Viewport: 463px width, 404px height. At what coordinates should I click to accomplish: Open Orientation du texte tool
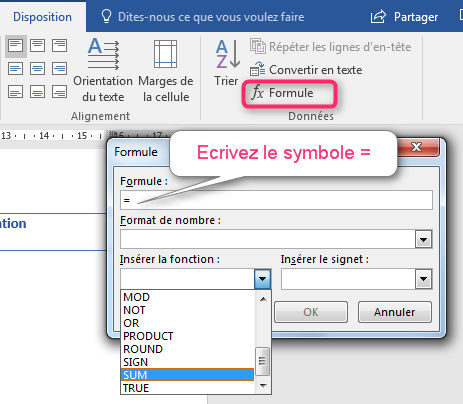[103, 70]
